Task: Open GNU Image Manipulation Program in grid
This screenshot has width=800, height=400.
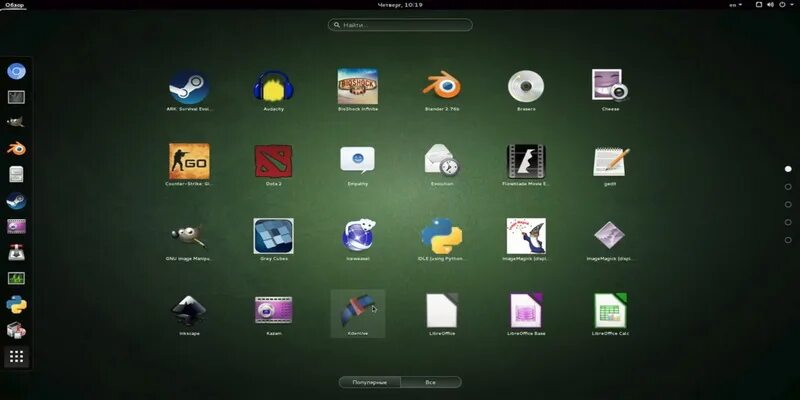Action: [x=189, y=236]
